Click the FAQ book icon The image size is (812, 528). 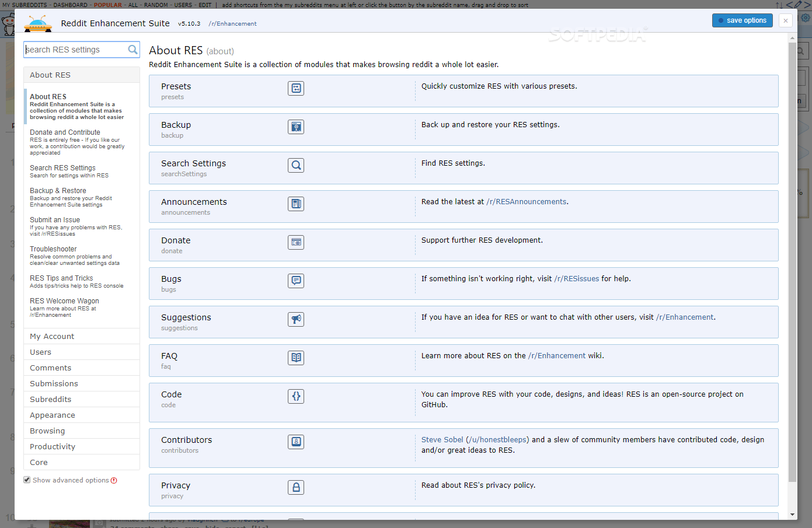[296, 358]
